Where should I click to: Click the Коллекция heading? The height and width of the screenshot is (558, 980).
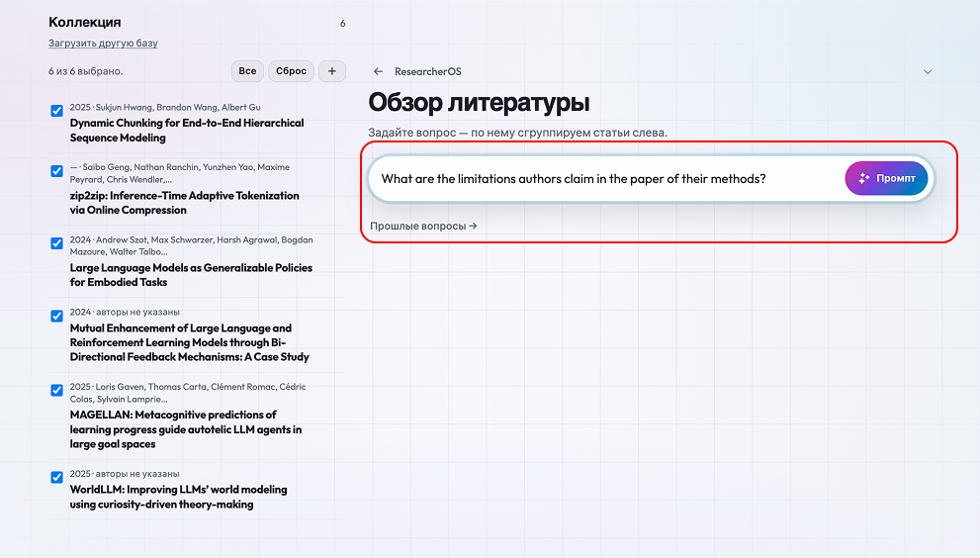pos(85,22)
